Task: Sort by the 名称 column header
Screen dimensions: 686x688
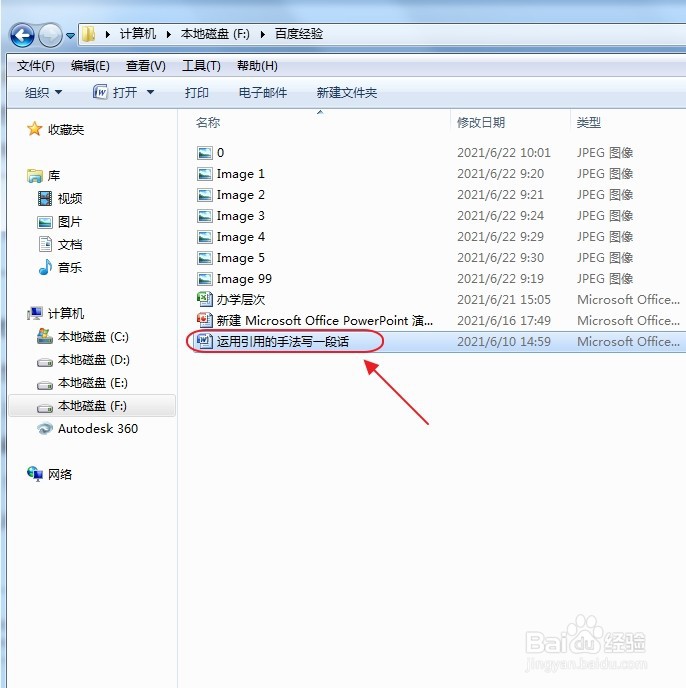Action: click(x=208, y=122)
